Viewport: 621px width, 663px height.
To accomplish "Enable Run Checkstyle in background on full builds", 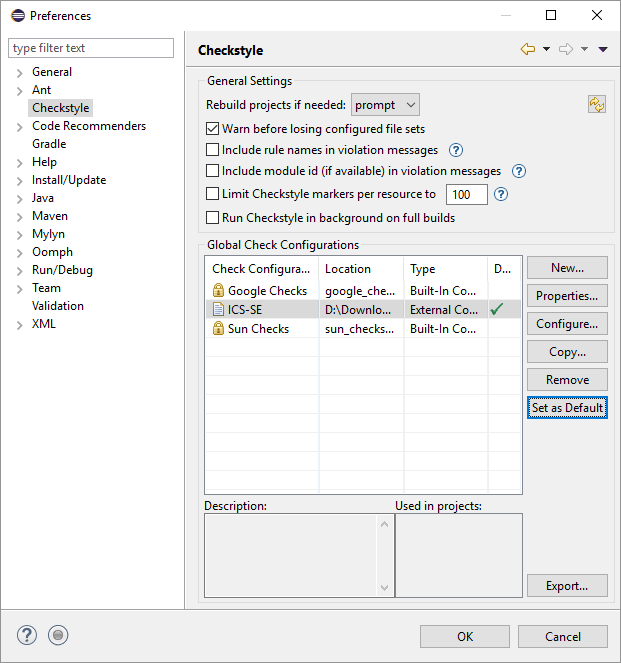I will coord(212,218).
